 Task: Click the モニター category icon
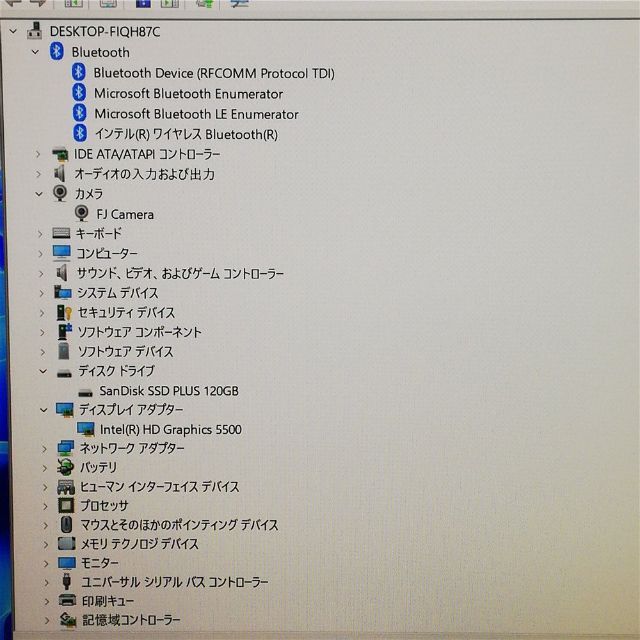tap(67, 563)
